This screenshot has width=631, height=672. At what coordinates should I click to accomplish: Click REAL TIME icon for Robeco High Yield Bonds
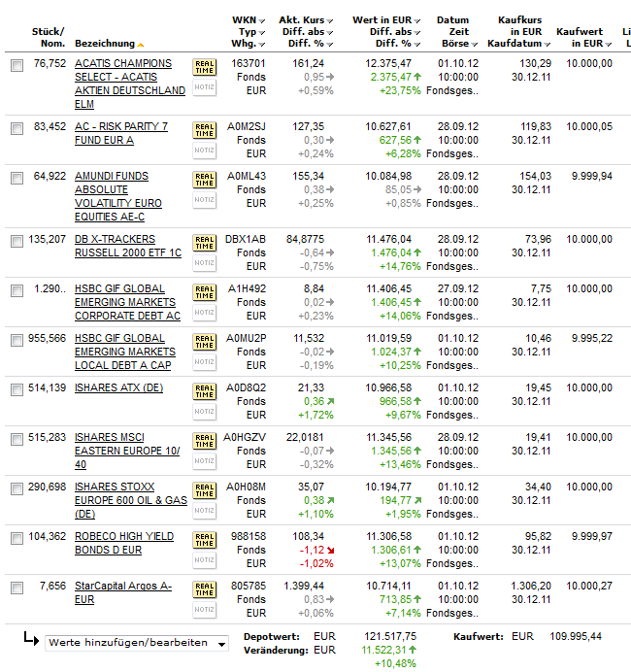(204, 540)
